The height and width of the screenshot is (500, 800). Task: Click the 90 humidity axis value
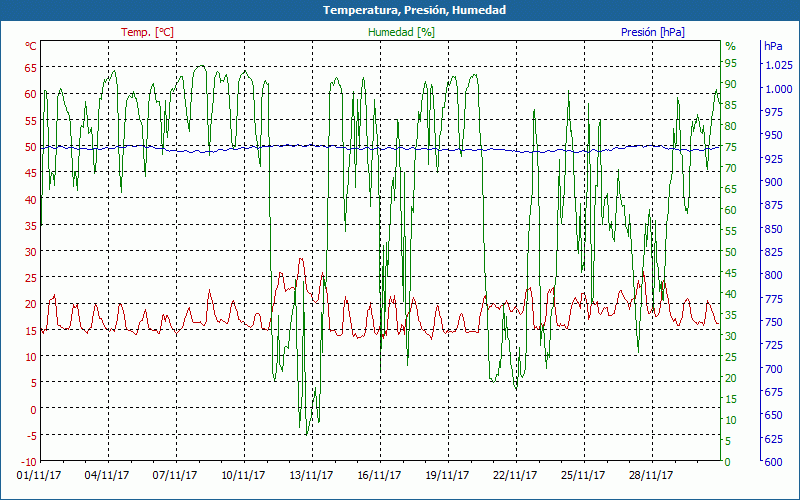point(731,84)
